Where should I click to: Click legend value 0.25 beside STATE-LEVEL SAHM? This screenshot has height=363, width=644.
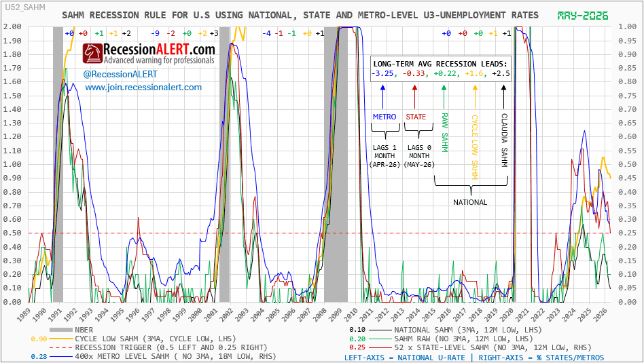(357, 348)
